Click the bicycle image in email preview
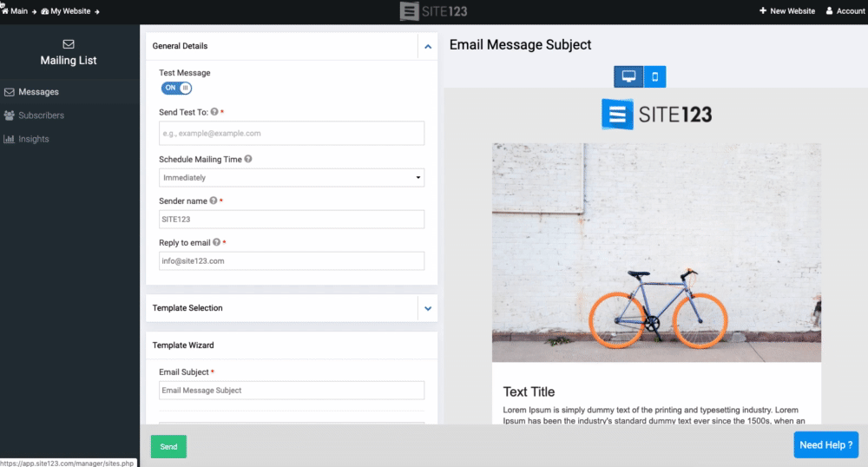Screen dimensions: 868x467 (656, 253)
